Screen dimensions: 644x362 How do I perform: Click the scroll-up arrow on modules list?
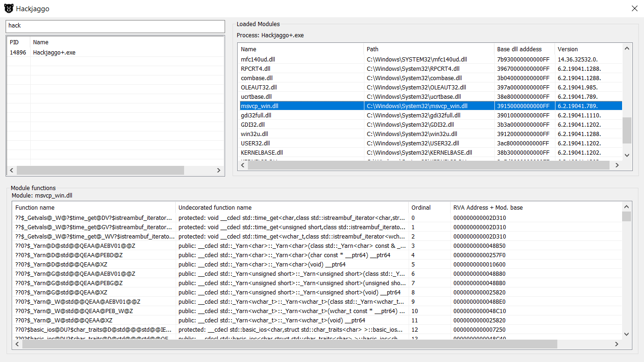pos(627,48)
